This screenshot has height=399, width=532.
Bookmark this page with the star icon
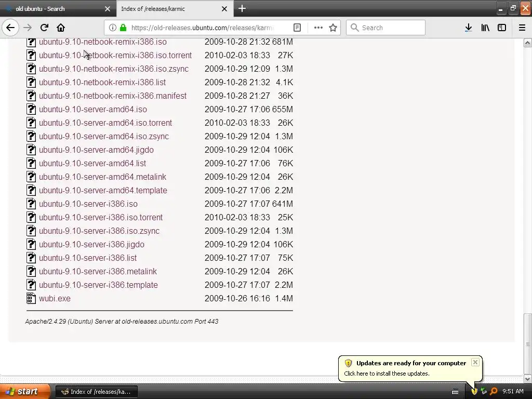pos(333,28)
